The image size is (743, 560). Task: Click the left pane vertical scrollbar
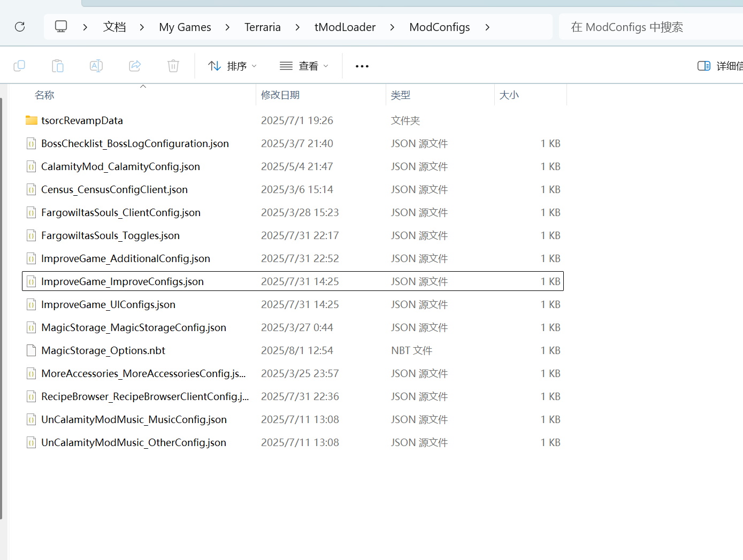(1, 309)
